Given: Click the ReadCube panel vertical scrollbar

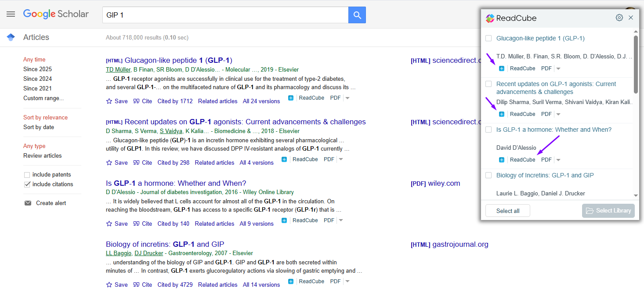Looking at the screenshot, I should 636,65.
